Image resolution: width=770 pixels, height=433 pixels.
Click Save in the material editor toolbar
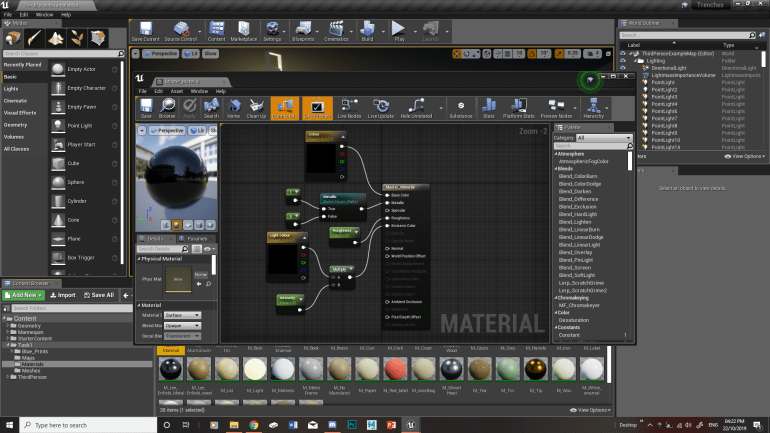click(146, 108)
